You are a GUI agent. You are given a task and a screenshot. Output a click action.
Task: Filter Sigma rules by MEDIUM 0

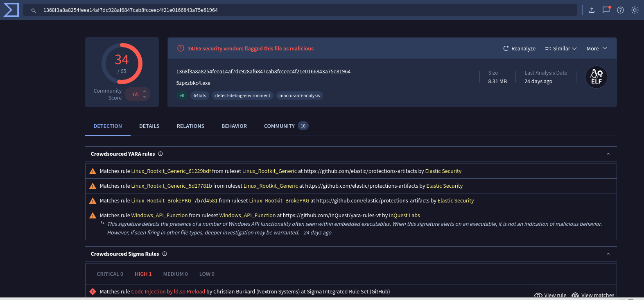click(x=176, y=274)
